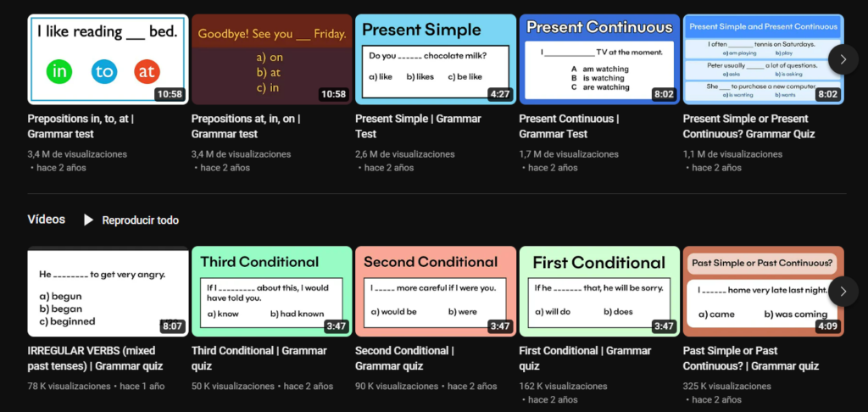Image resolution: width=868 pixels, height=412 pixels.
Task: Click title 'Present Simple | Grammar Test'
Action: 418,126
